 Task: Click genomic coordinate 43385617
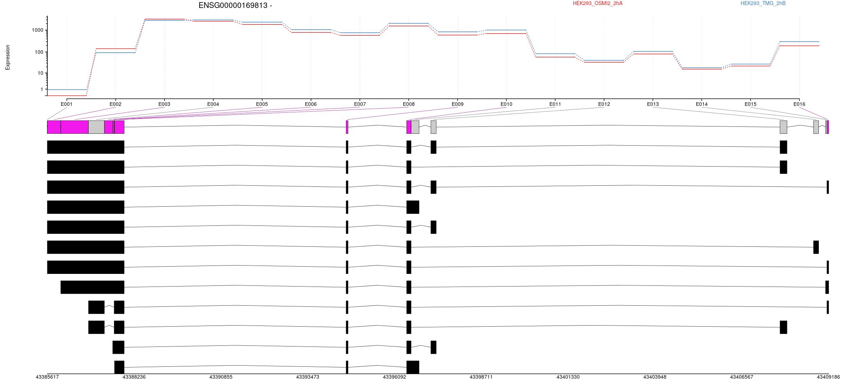click(47, 377)
